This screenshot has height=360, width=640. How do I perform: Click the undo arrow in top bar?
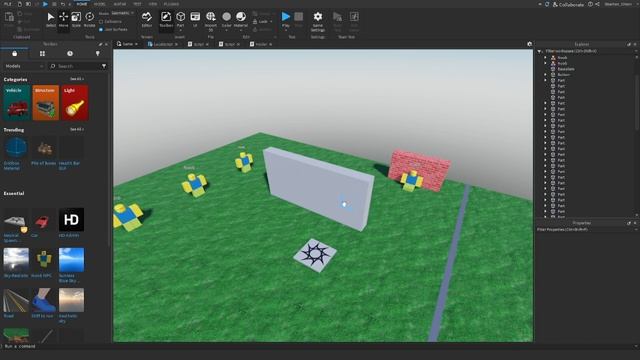coord(63,4)
